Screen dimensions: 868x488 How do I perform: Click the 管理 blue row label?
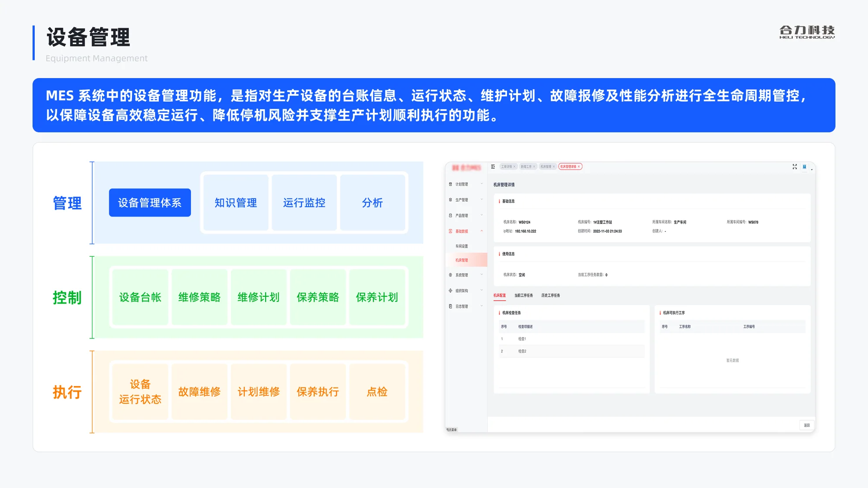pyautogui.click(x=67, y=203)
